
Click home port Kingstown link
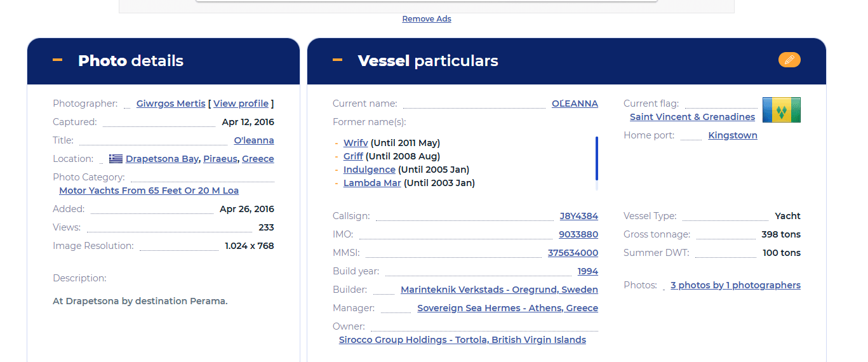tap(733, 135)
